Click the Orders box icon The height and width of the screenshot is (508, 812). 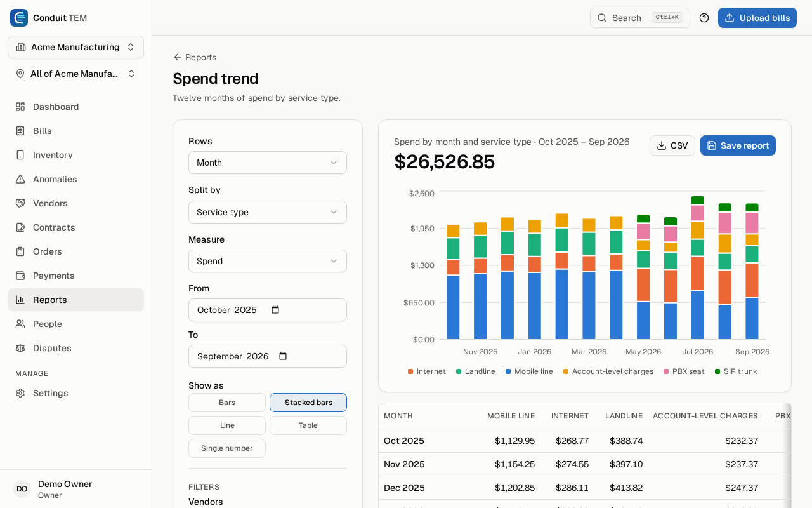pos(20,251)
